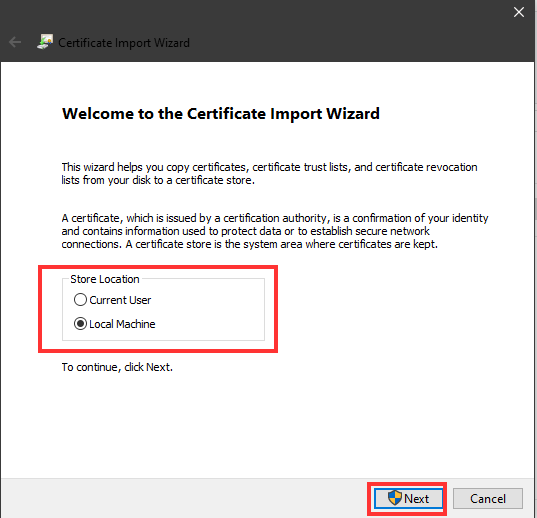Click the 'Local Machine' option label
537x518 pixels.
(122, 324)
